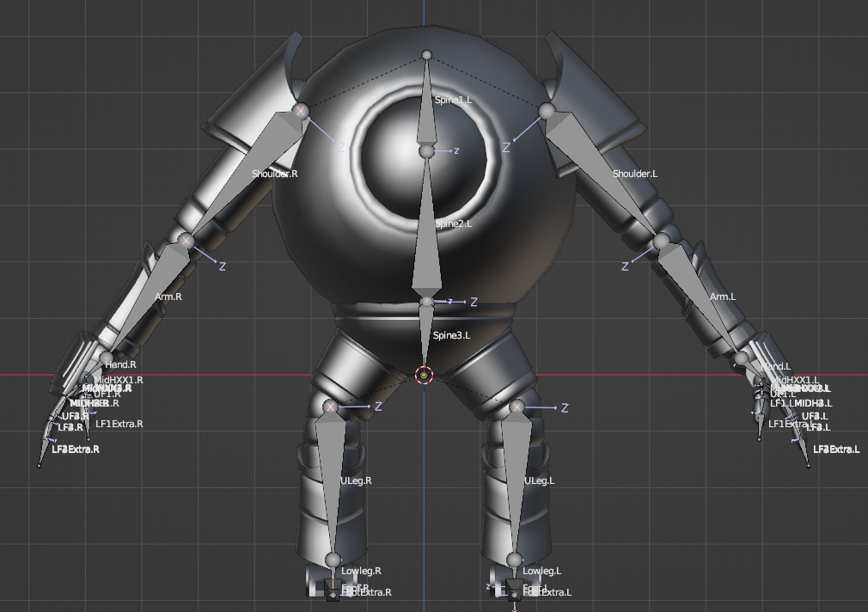The height and width of the screenshot is (612, 868).
Task: Click the elbow joint atop Arm.L
Action: (x=662, y=242)
